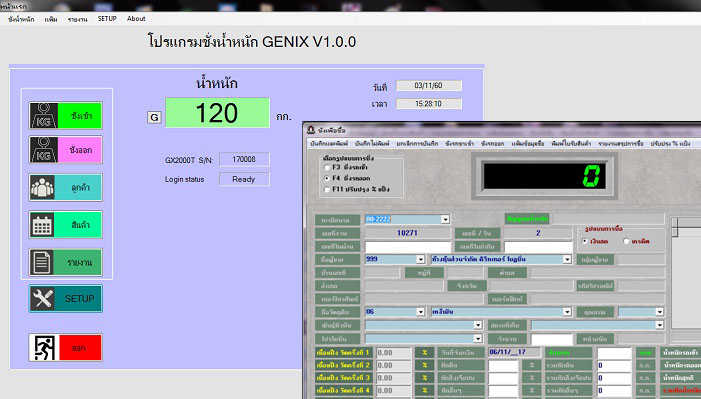The image size is (701, 399).
Task: Expand the dropdown right of พันธุ์หัวมัน row
Action: coord(659,325)
